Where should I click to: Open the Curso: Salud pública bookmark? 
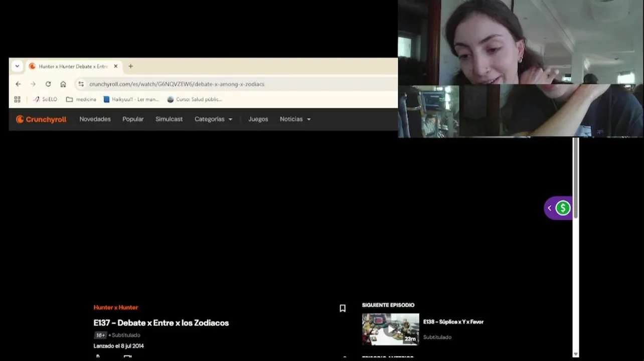click(x=195, y=99)
